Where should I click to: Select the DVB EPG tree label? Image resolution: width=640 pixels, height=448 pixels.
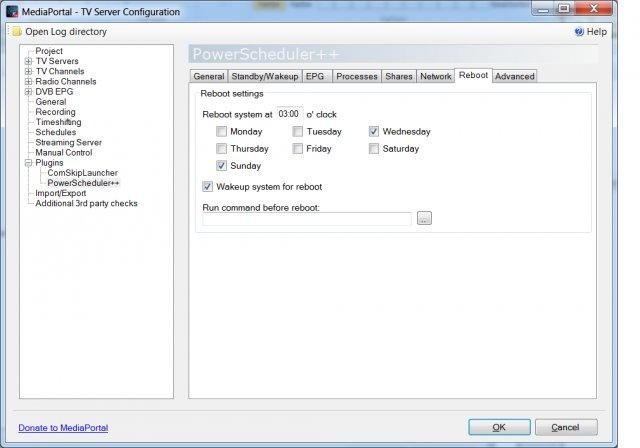click(x=54, y=92)
